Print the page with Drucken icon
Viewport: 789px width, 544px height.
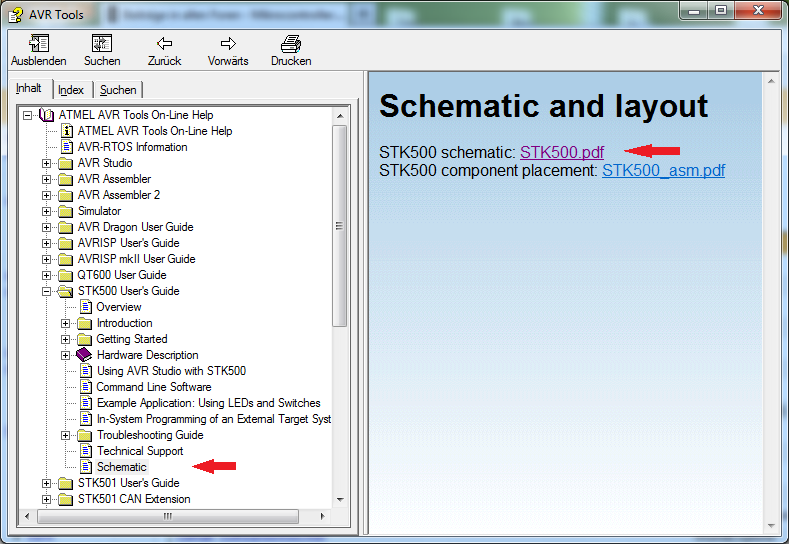(x=291, y=44)
